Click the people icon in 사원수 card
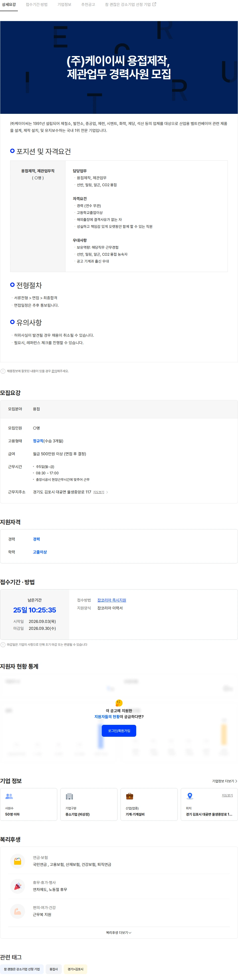 [x=9, y=796]
